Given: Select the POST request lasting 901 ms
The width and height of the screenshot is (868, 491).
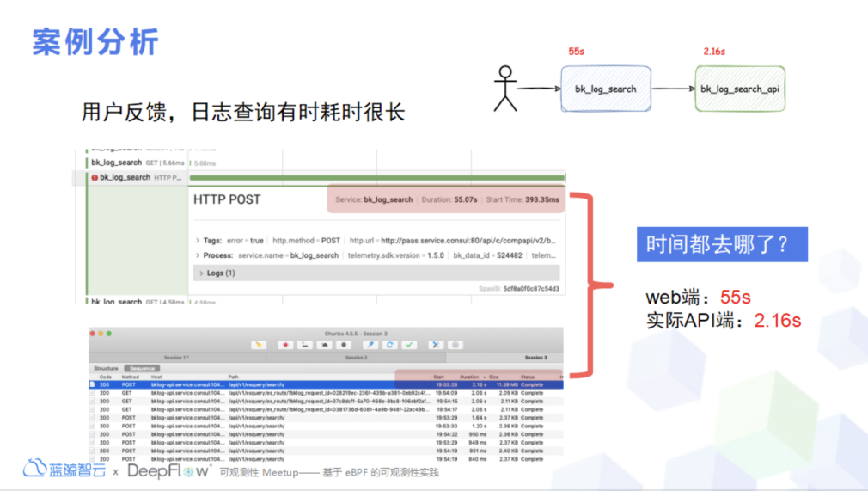Looking at the screenshot, I should [x=326, y=451].
